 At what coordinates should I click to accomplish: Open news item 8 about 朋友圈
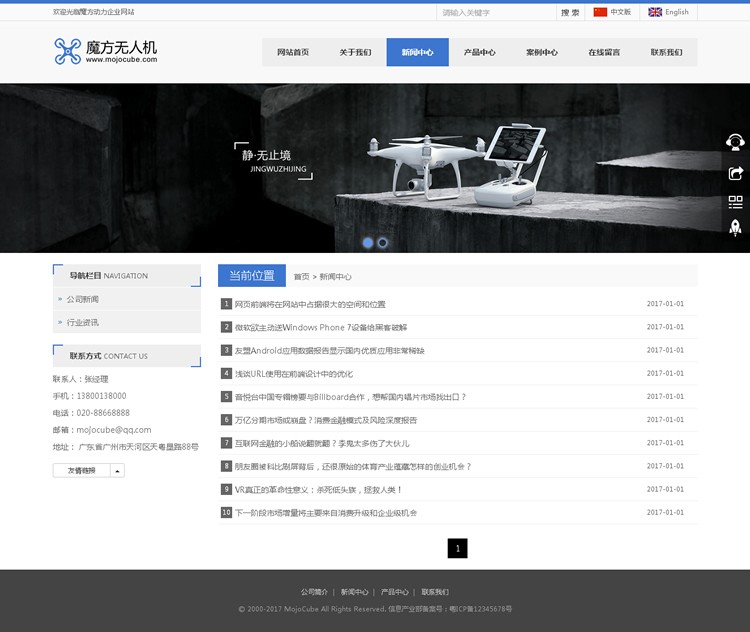pyautogui.click(x=353, y=466)
